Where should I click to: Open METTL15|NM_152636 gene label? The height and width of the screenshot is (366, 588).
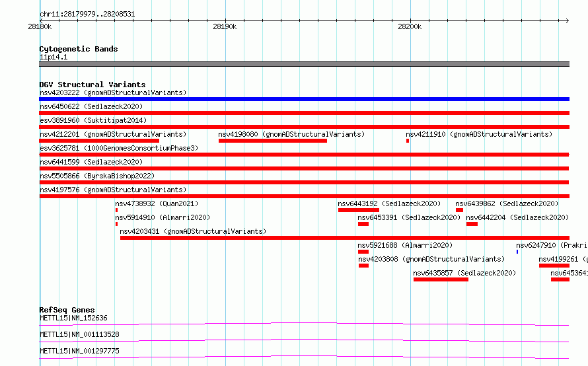(x=73, y=318)
